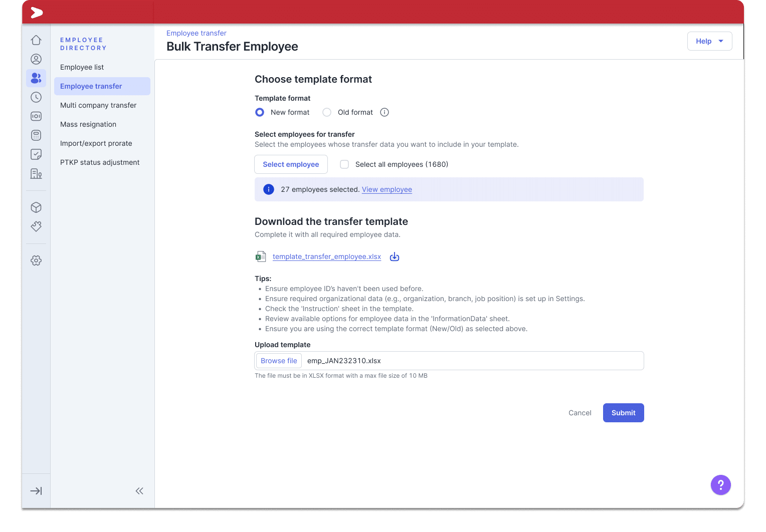This screenshot has width=766, height=532.
Task: Expand the main sidebar with arrow icon
Action: (36, 491)
